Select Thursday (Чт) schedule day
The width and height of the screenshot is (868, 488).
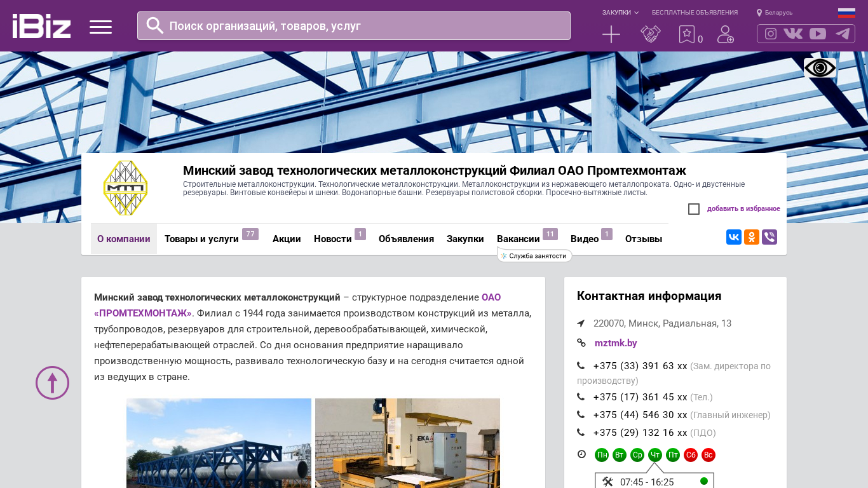coord(655,455)
